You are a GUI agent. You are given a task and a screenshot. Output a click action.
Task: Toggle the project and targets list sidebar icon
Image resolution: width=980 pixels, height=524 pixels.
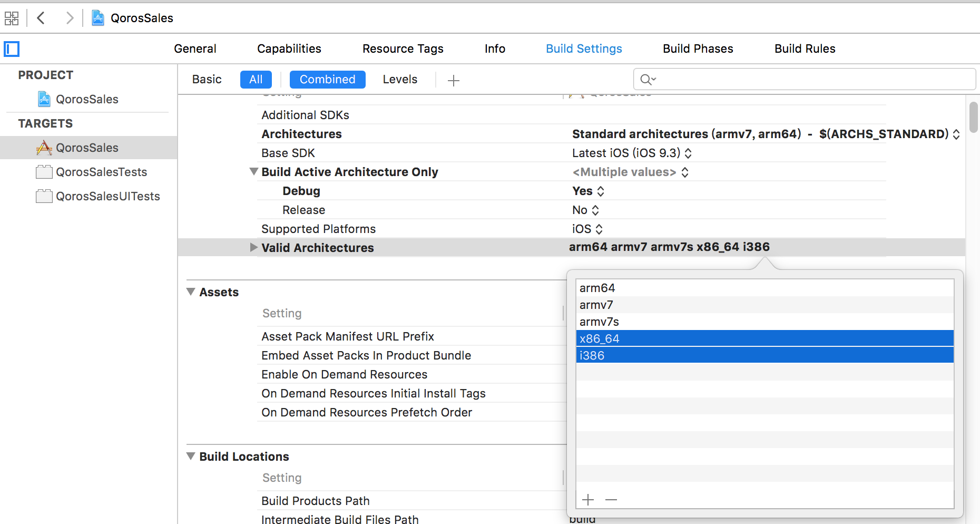click(12, 49)
